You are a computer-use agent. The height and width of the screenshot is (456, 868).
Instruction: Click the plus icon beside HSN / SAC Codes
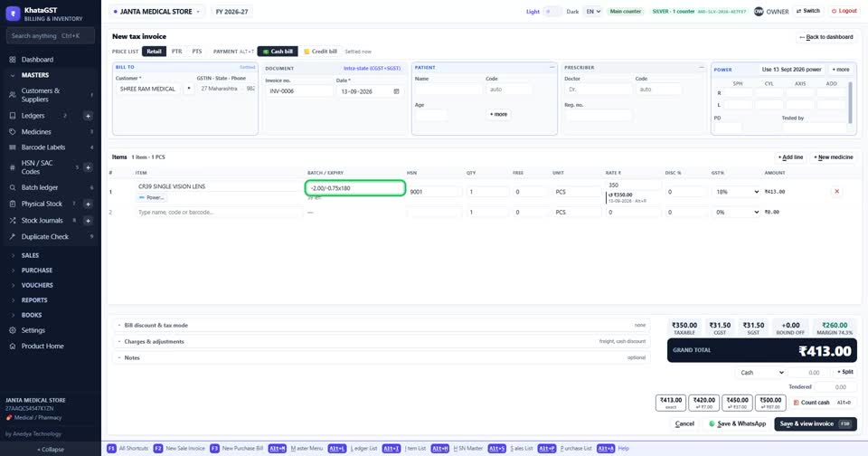tap(88, 167)
